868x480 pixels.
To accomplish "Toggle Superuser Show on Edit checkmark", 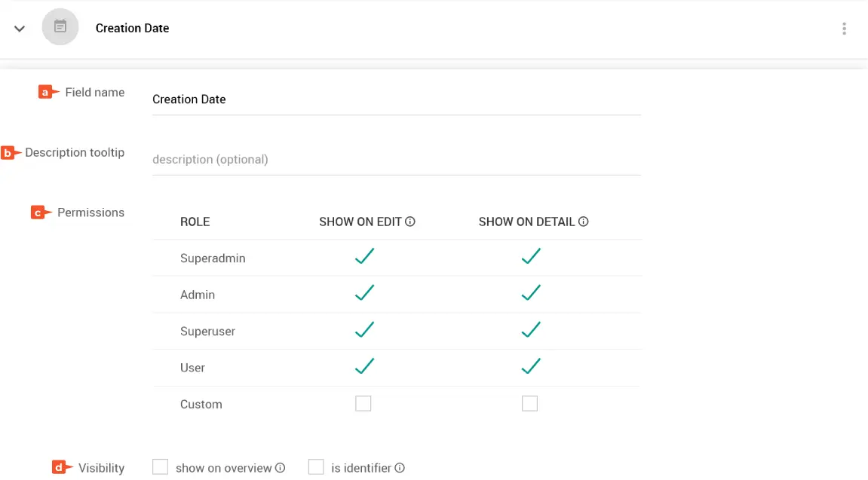I will point(364,330).
